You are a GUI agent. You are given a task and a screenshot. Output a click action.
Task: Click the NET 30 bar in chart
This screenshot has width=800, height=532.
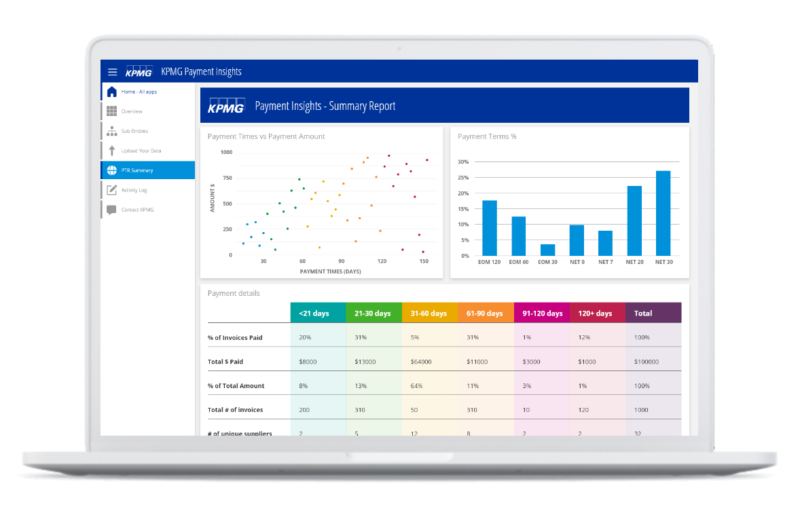[x=663, y=213]
